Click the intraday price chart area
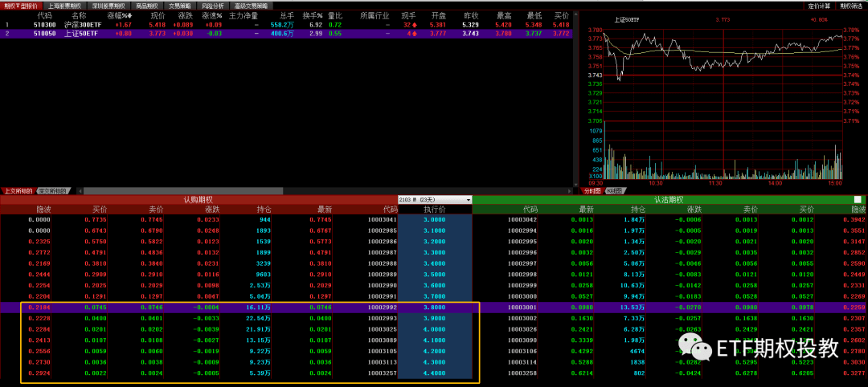Viewport: 868px width, 387px height. pos(723,75)
